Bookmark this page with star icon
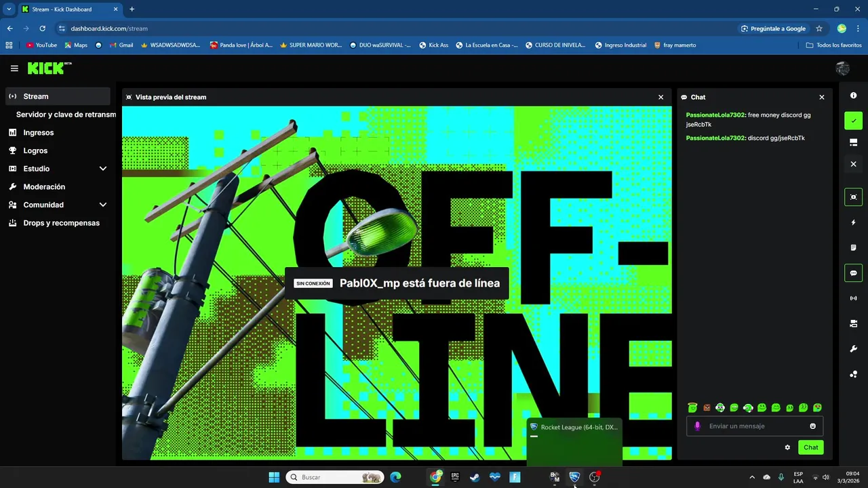 coord(819,28)
